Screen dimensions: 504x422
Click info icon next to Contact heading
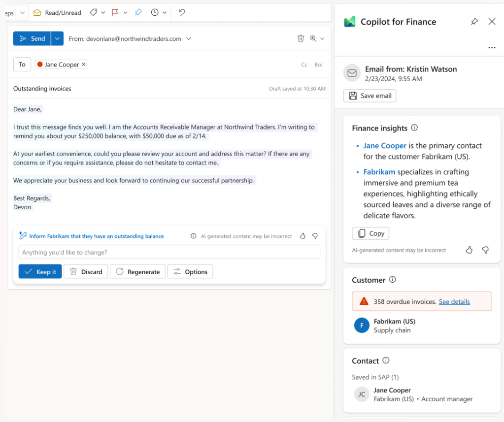tap(386, 360)
